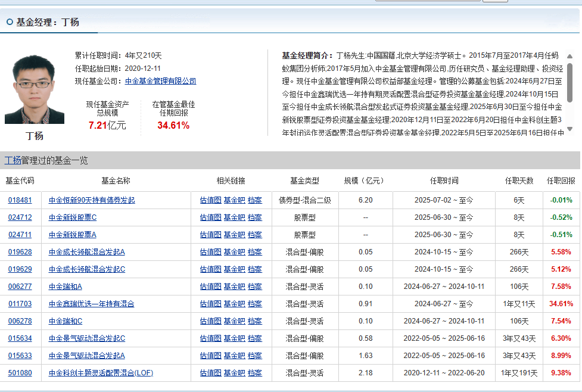Open 中金基金管理有限公司 company link
The height and width of the screenshot is (392, 582).
click(160, 81)
